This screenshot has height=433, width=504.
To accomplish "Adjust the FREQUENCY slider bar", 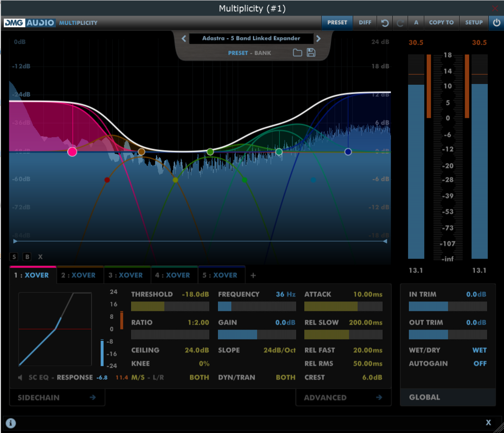I will click(257, 306).
